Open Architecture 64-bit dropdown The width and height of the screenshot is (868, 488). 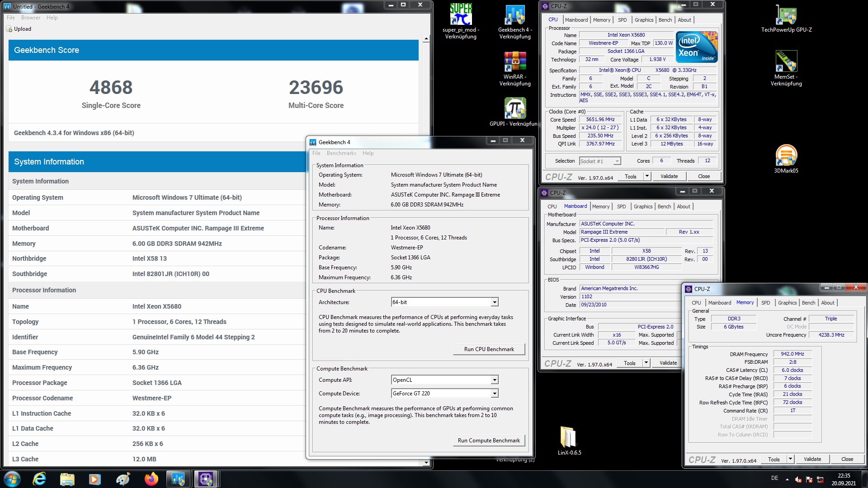click(x=495, y=302)
